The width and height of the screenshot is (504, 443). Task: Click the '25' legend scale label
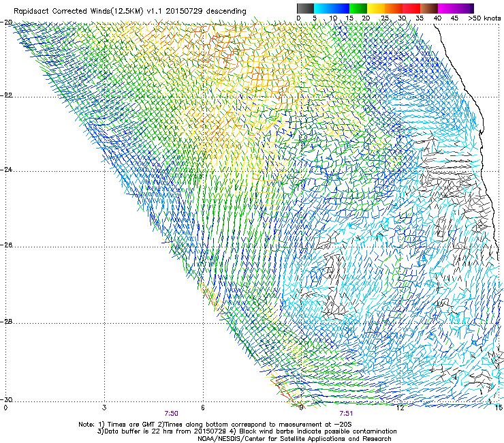pyautogui.click(x=385, y=18)
